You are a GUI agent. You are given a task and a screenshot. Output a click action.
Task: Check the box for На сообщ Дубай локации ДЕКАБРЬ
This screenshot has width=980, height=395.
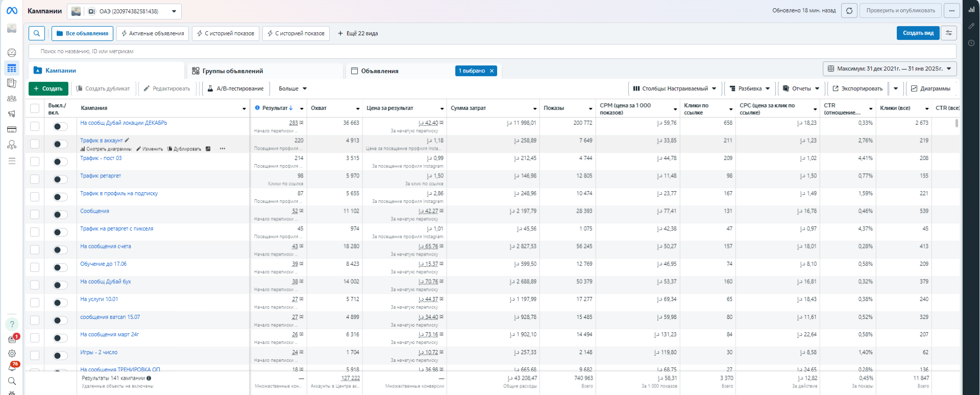35,126
